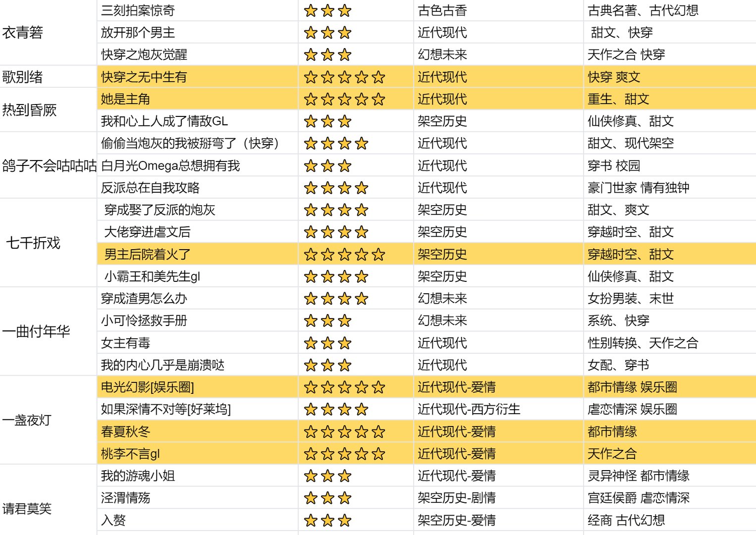Select the 近代现代-西方衍生 genre cell
This screenshot has width=756, height=535.
point(468,410)
